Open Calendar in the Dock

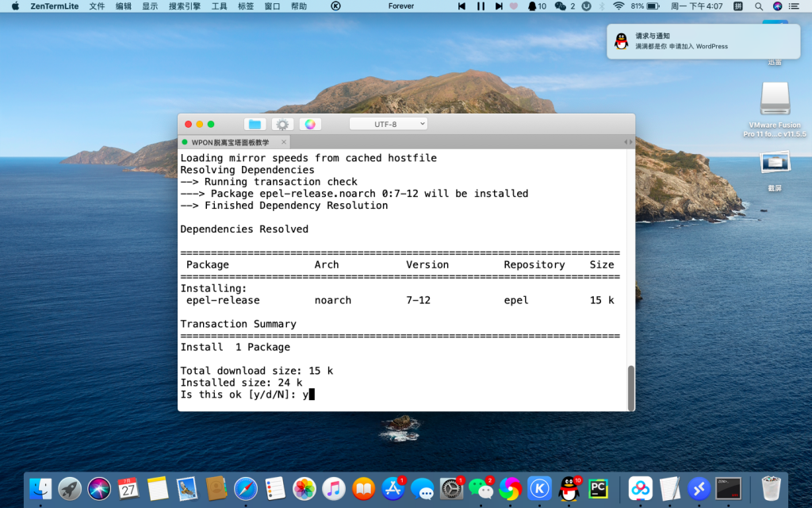click(128, 488)
